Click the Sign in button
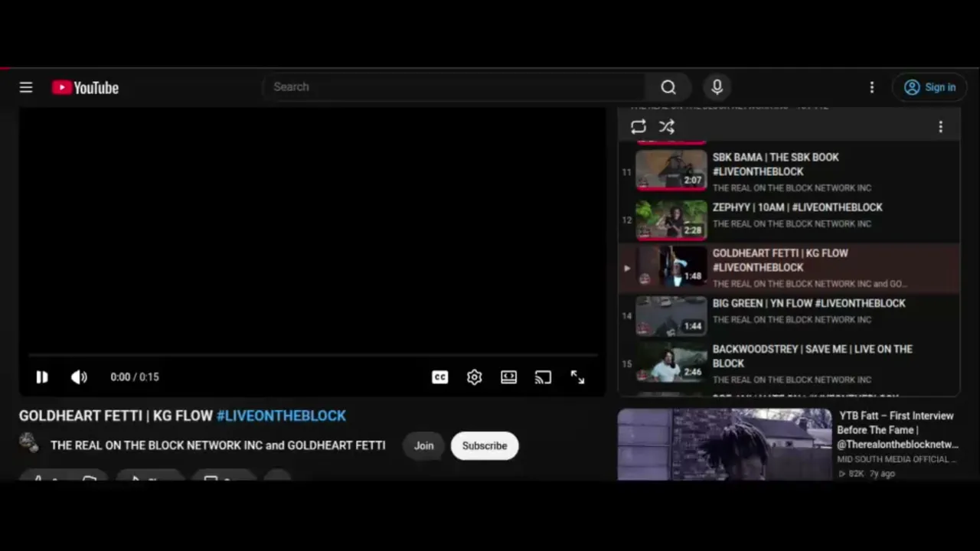This screenshot has height=551, width=980. pyautogui.click(x=929, y=87)
